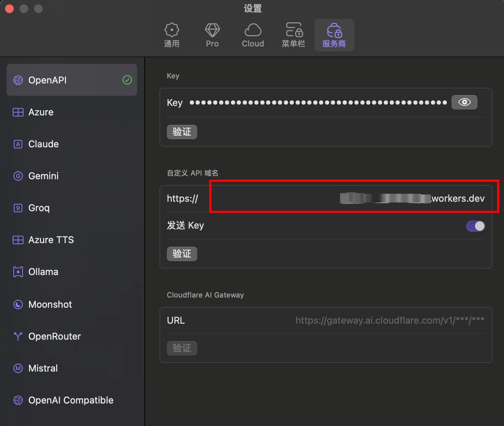Image resolution: width=504 pixels, height=426 pixels.
Task: Select Azure TTS in sidebar
Action: [x=72, y=240]
